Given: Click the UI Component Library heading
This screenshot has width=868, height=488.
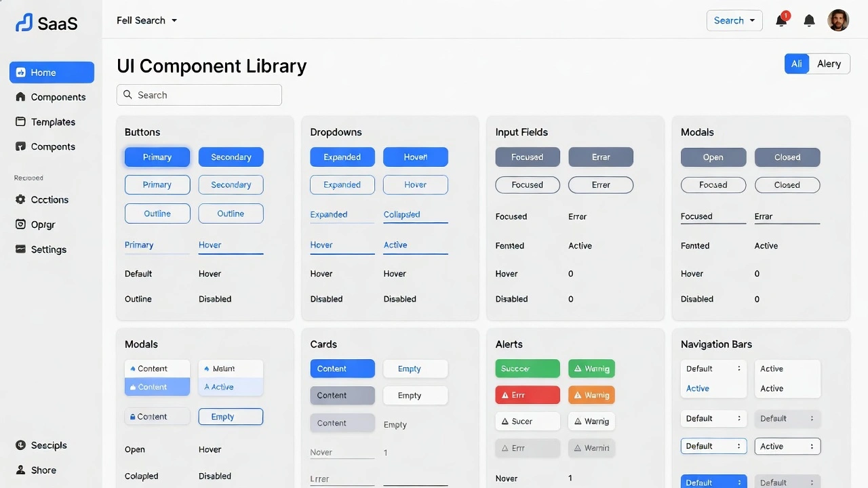Looking at the screenshot, I should pos(212,66).
